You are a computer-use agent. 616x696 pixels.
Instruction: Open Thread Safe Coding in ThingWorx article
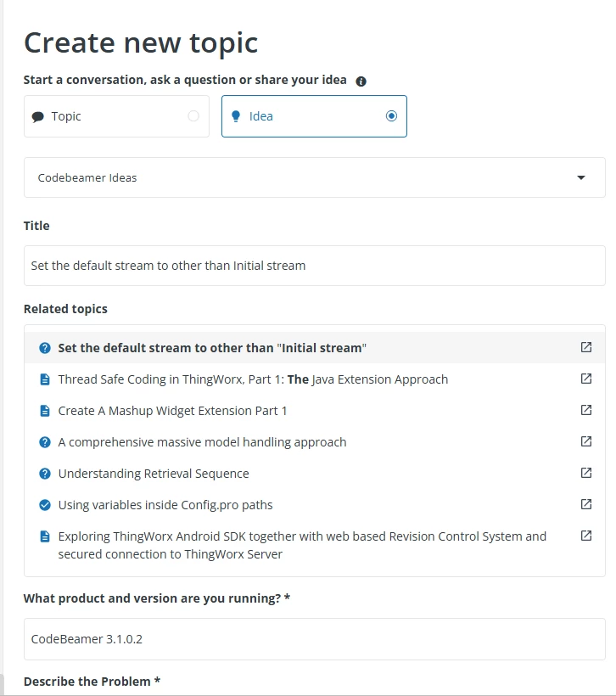coord(253,379)
